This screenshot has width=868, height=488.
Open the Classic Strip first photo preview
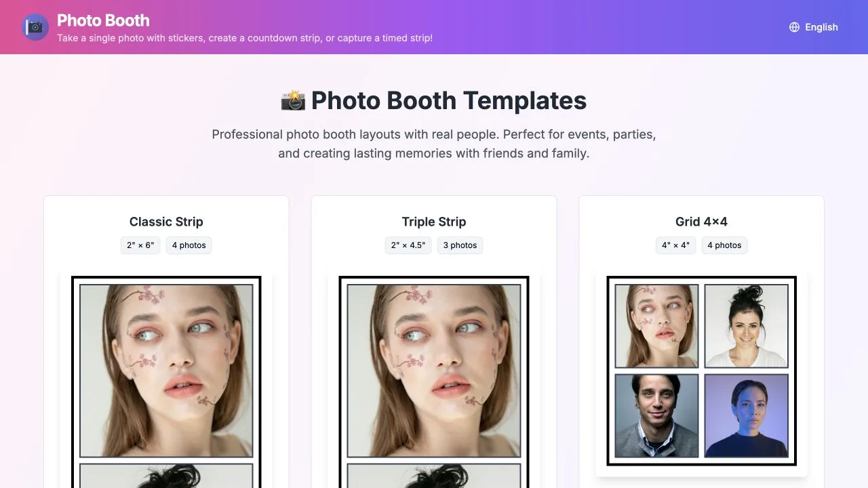[x=166, y=371]
